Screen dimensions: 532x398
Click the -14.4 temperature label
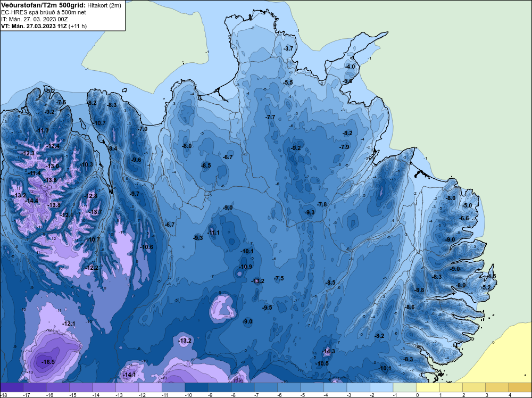[x=31, y=201]
